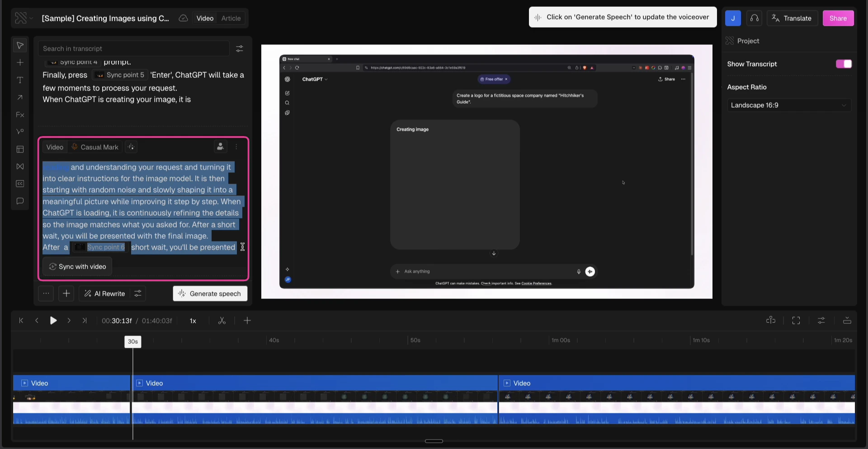Switch to the Video tab
The height and width of the screenshot is (449, 868).
[205, 18]
